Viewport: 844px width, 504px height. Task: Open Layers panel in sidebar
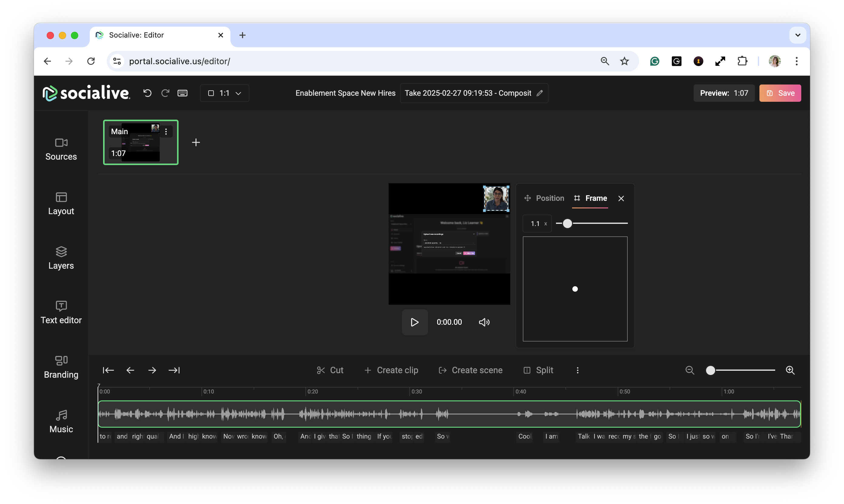(61, 258)
